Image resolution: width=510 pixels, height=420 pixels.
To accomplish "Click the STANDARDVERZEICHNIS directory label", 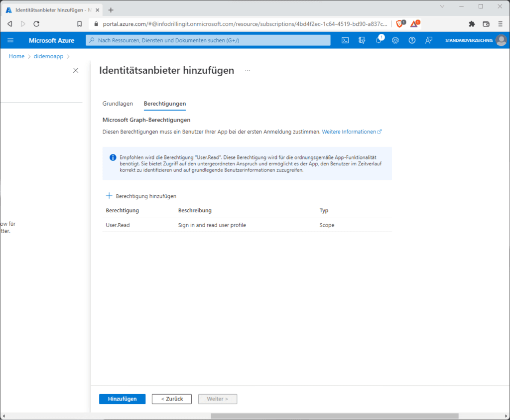I will (469, 40).
